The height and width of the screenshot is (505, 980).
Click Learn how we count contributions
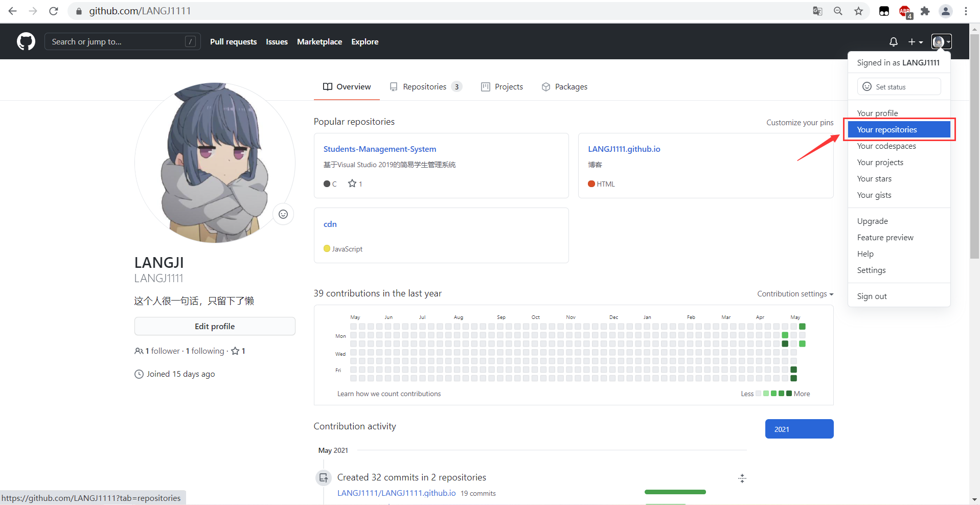pos(389,394)
